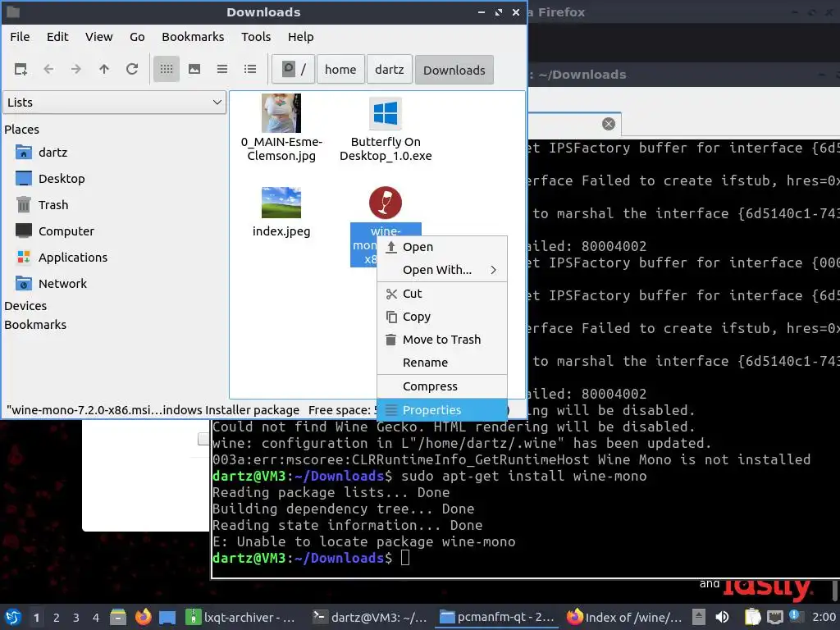The width and height of the screenshot is (840, 630).
Task: Switch to compact list view mode
Action: (222, 69)
